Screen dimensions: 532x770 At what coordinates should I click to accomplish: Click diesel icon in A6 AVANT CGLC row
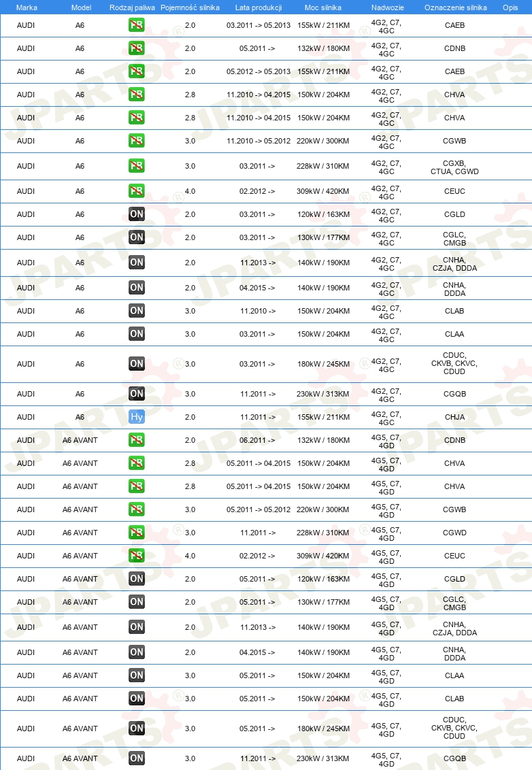[137, 602]
